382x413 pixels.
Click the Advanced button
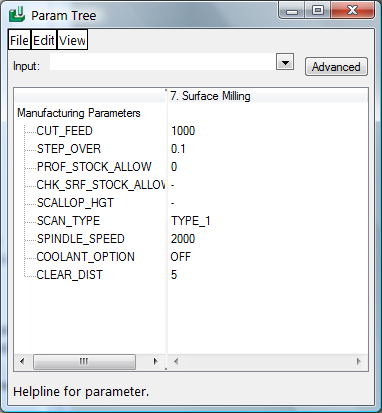pyautogui.click(x=336, y=67)
